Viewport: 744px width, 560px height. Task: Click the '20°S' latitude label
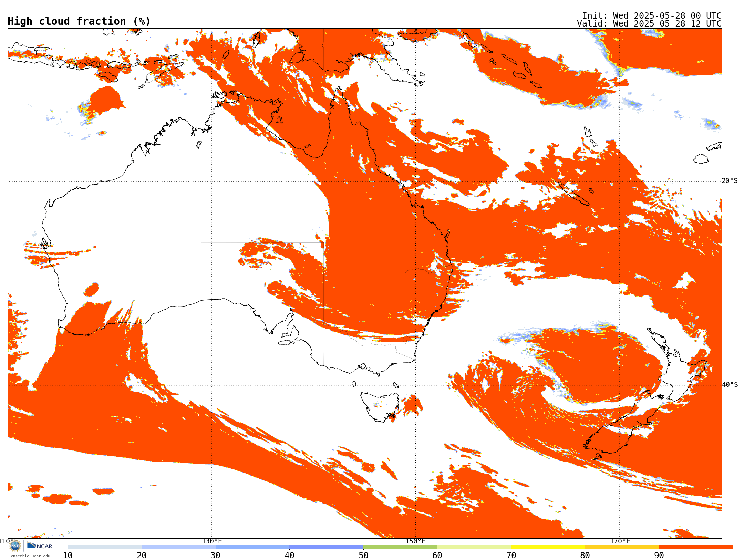pyautogui.click(x=730, y=181)
